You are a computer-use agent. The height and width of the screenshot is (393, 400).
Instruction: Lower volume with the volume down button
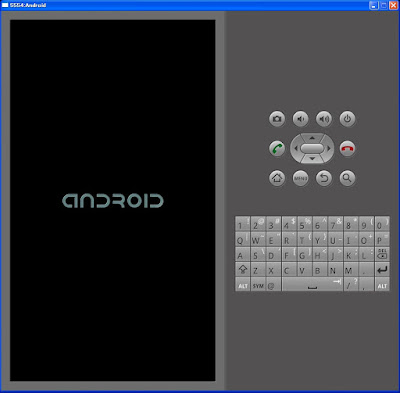(300, 119)
